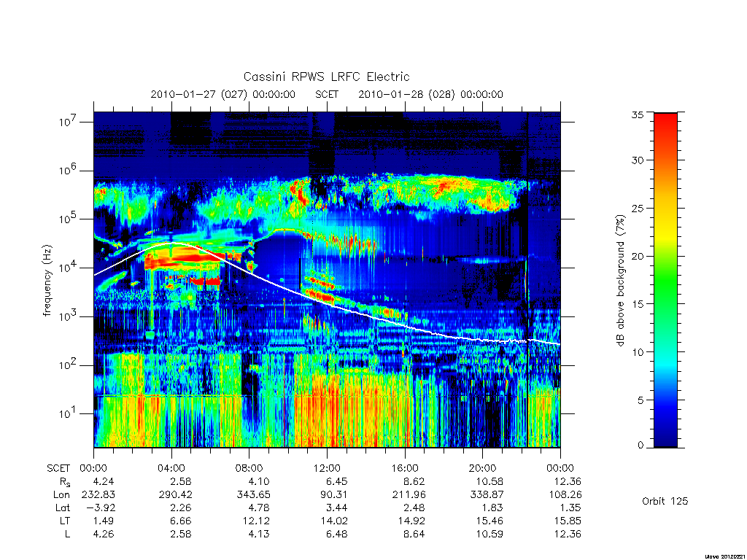Click the SCET tick label 12:00
The image size is (747, 560).
coord(327,468)
